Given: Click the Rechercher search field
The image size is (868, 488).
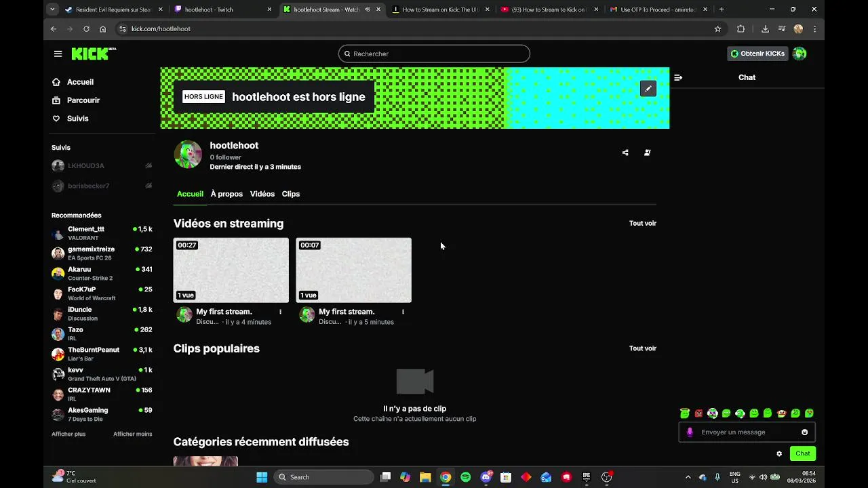Looking at the screenshot, I should [x=434, y=54].
